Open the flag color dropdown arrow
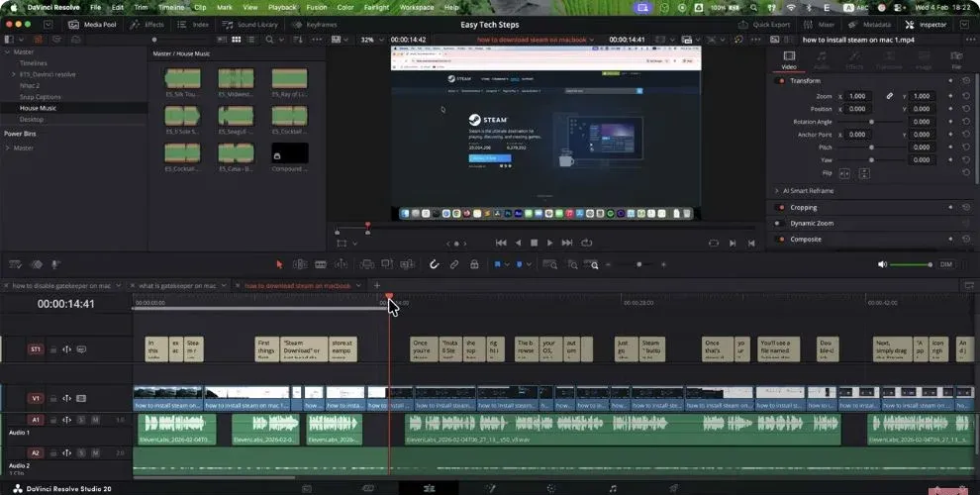This screenshot has height=495, width=980. (507, 264)
